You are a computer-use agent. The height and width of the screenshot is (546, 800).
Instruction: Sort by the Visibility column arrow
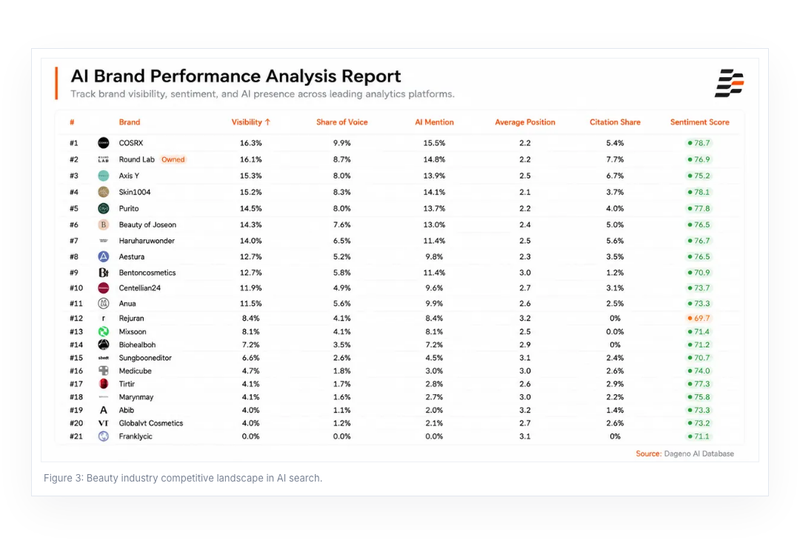(268, 122)
